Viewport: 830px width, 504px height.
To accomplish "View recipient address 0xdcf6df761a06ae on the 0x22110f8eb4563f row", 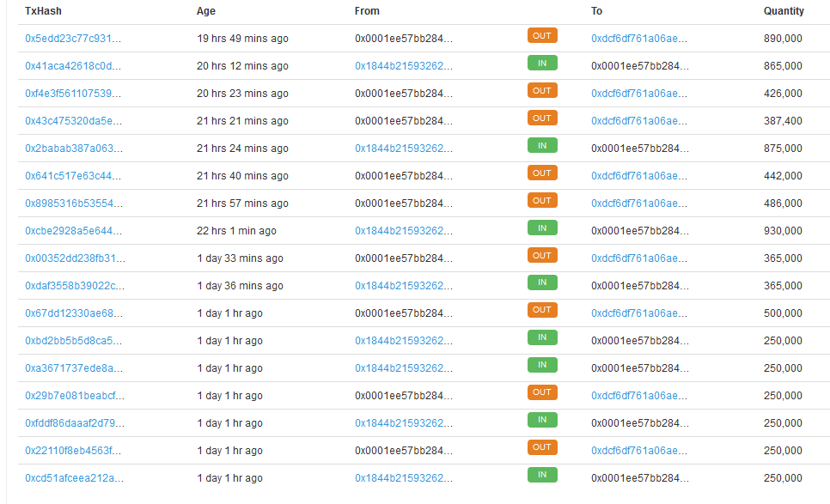I will pyautogui.click(x=636, y=450).
